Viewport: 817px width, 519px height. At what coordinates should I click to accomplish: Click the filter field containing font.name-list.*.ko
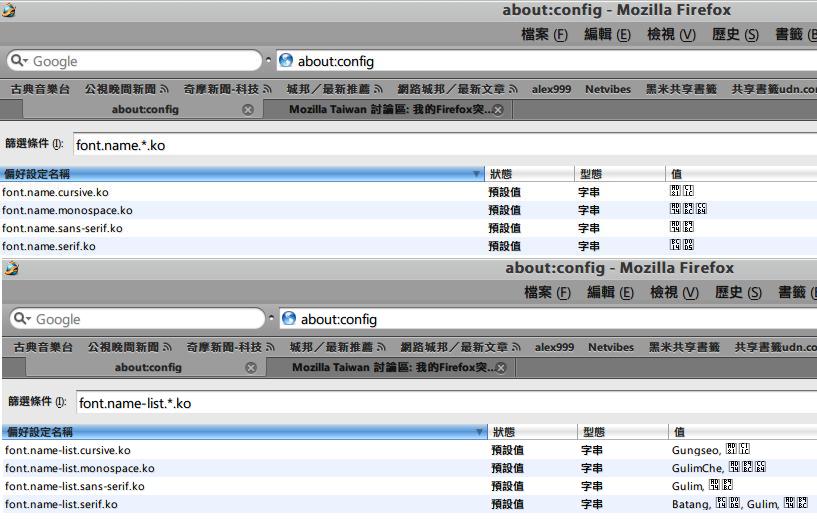(446, 402)
